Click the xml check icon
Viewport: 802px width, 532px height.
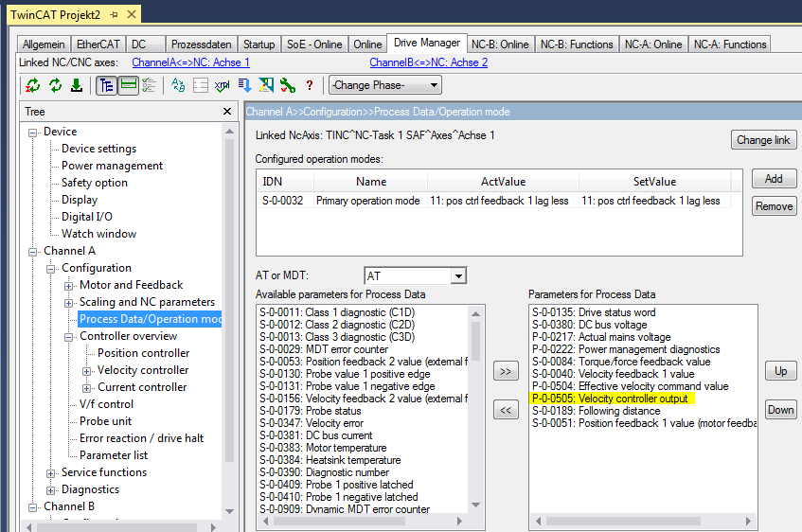click(222, 85)
